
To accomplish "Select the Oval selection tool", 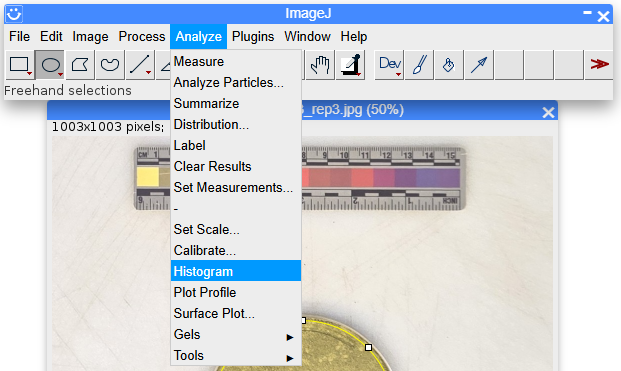I will coord(50,65).
